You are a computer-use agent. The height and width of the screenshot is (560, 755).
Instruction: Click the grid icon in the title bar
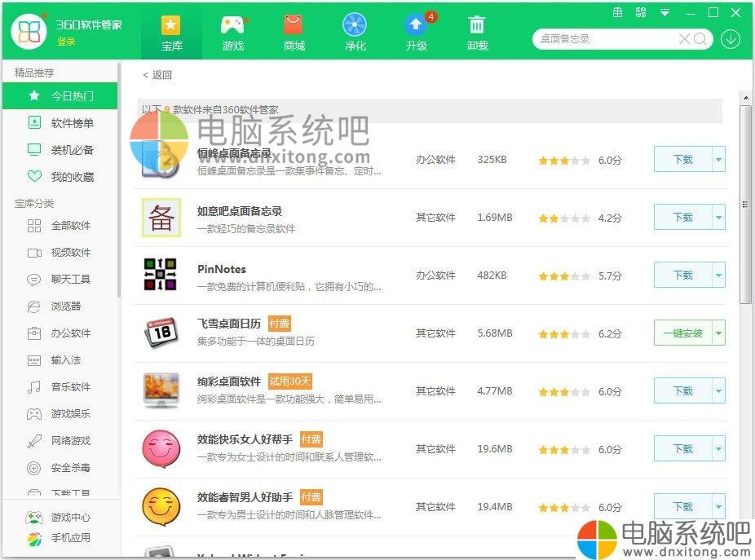pyautogui.click(x=617, y=13)
